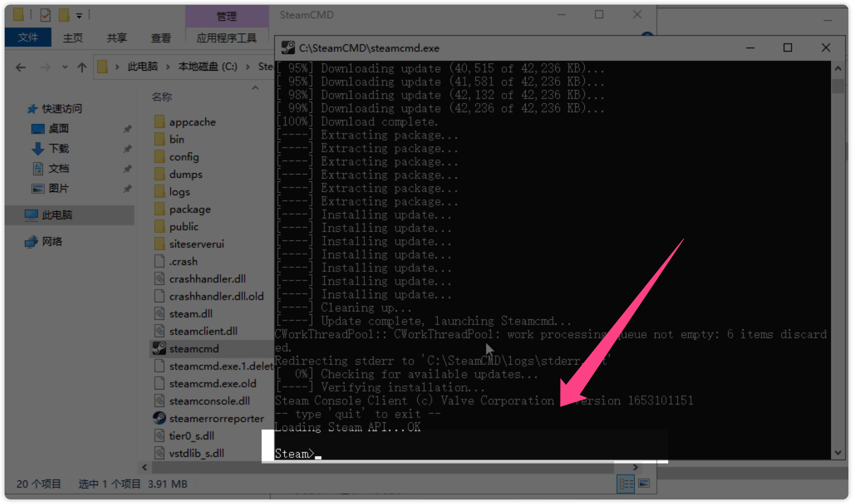853x504 pixels.
Task: Select steamerrorreporter application
Action: click(x=216, y=419)
